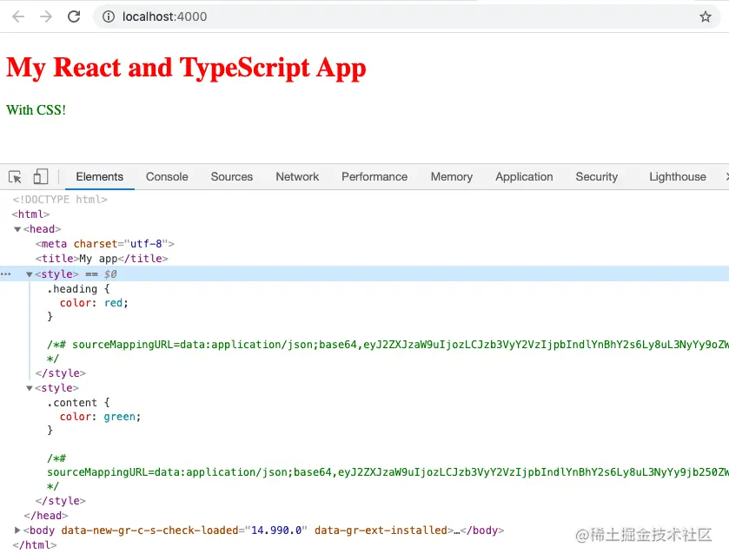Image resolution: width=729 pixels, height=560 pixels.
Task: Click the .heading { selector text
Action: tap(78, 289)
